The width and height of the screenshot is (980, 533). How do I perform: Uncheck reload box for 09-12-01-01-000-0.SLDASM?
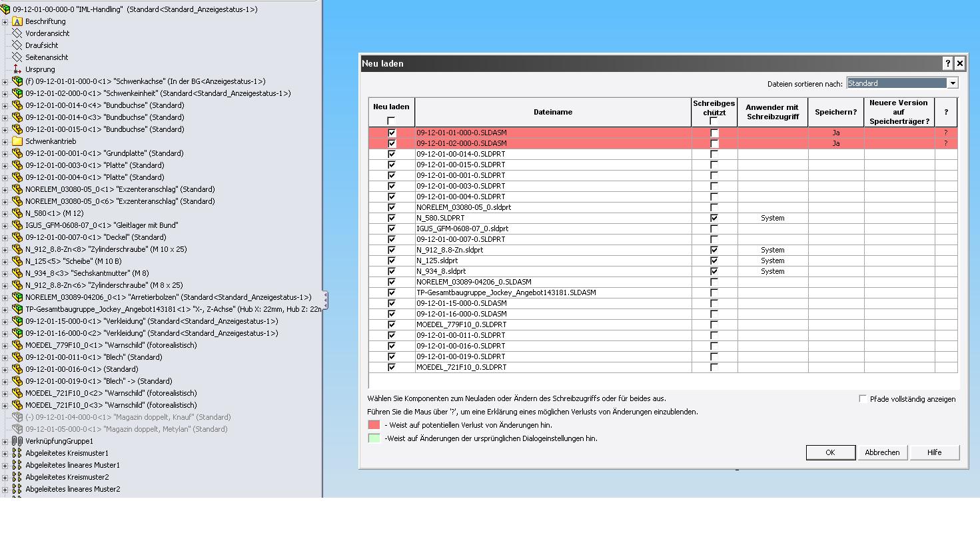pyautogui.click(x=392, y=133)
